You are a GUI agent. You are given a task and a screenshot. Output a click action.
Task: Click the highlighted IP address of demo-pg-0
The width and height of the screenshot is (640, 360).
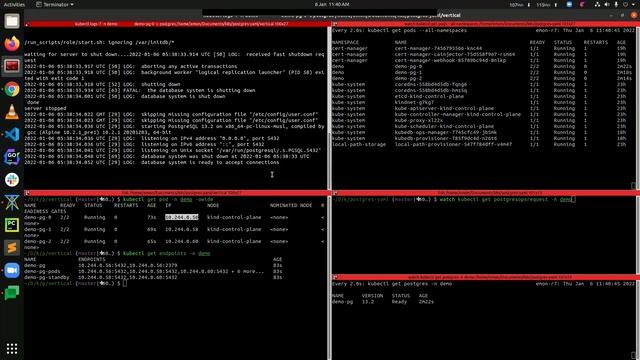(182, 217)
